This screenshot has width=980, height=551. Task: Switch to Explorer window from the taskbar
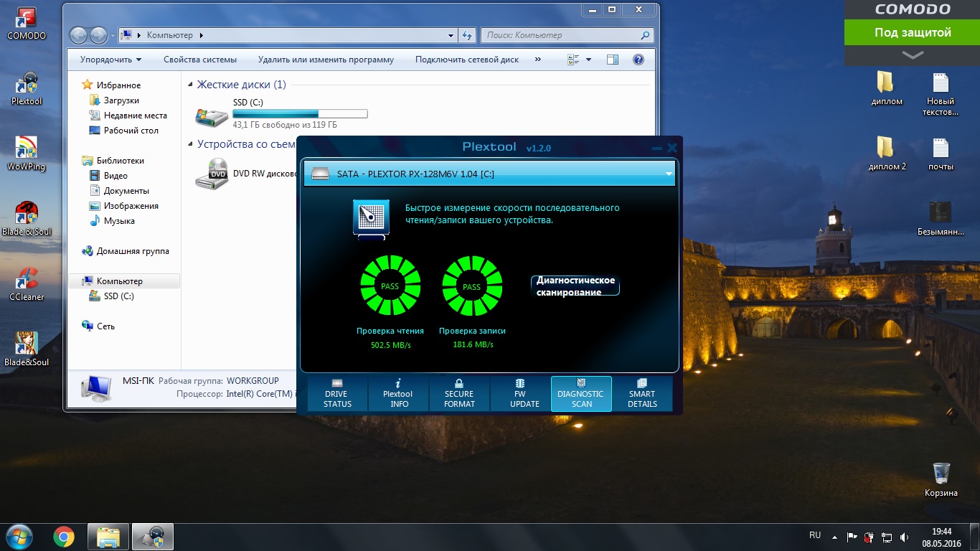tap(109, 537)
